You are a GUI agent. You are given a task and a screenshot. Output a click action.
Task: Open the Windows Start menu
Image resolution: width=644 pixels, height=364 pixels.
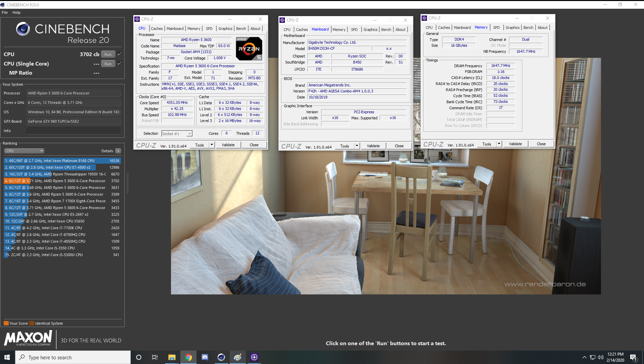7,357
